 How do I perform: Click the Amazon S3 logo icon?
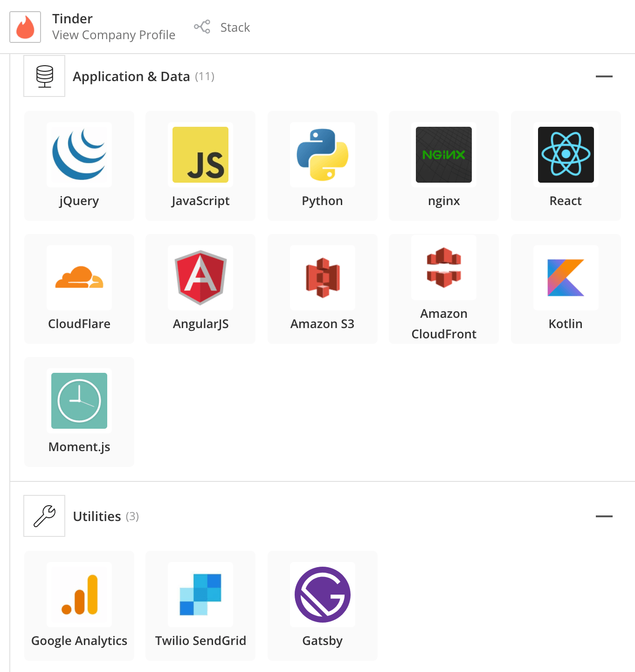(323, 278)
